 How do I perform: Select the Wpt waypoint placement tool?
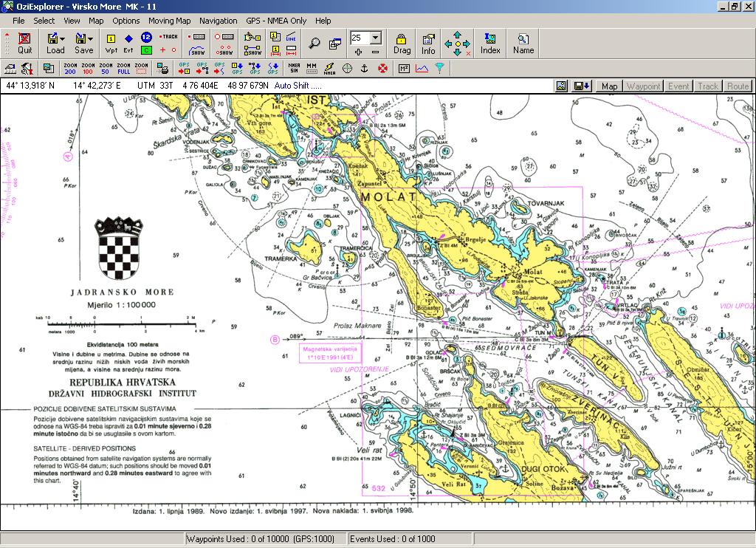111,43
